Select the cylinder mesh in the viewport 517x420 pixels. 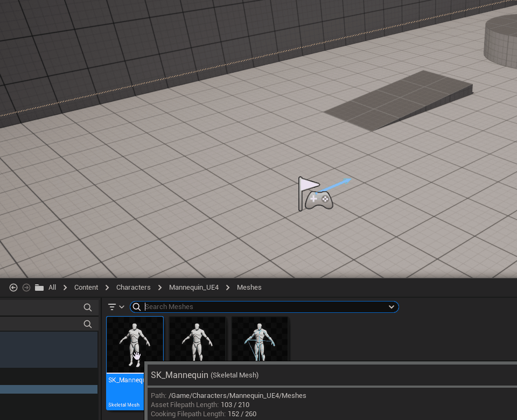coord(500,41)
